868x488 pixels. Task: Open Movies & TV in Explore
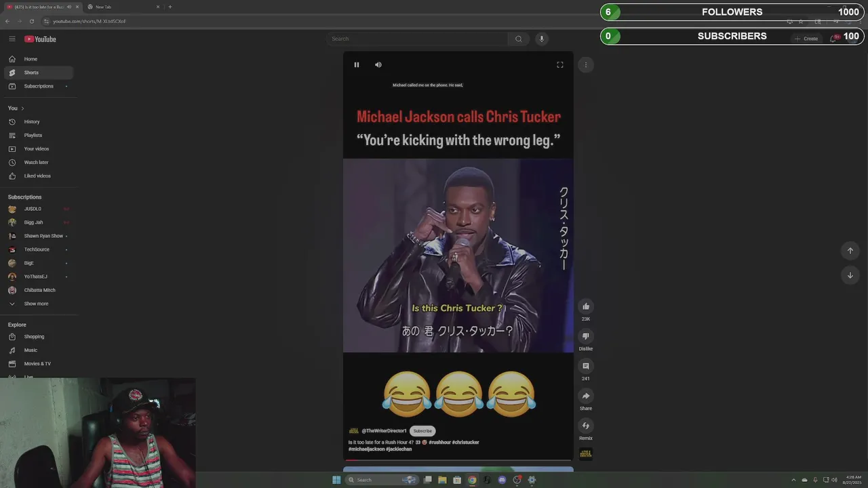click(x=39, y=364)
